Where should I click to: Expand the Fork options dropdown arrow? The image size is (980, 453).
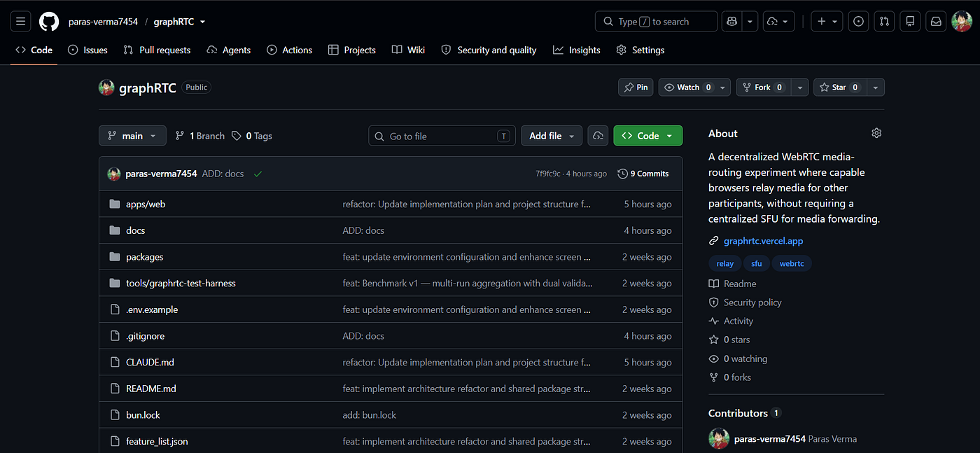pos(799,88)
